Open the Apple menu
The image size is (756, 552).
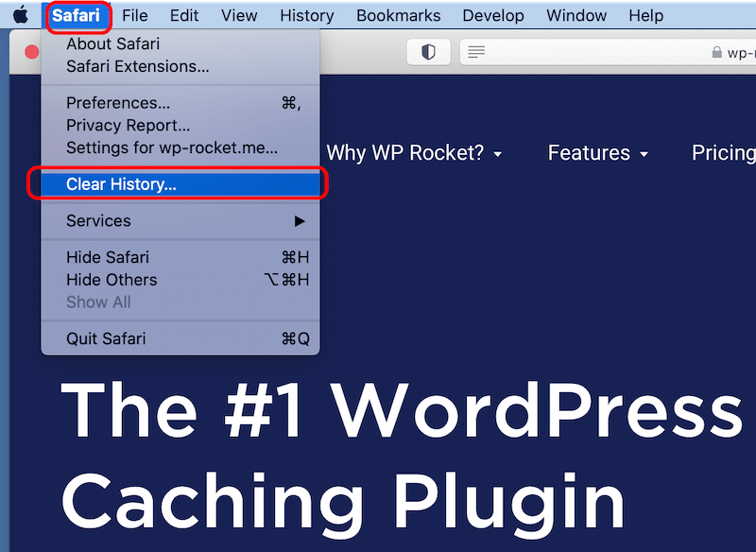coord(21,15)
